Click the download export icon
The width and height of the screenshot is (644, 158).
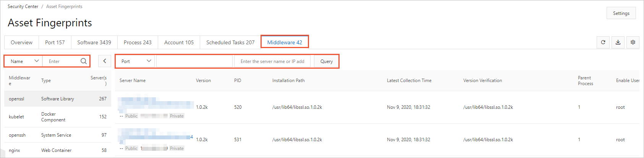coord(618,42)
